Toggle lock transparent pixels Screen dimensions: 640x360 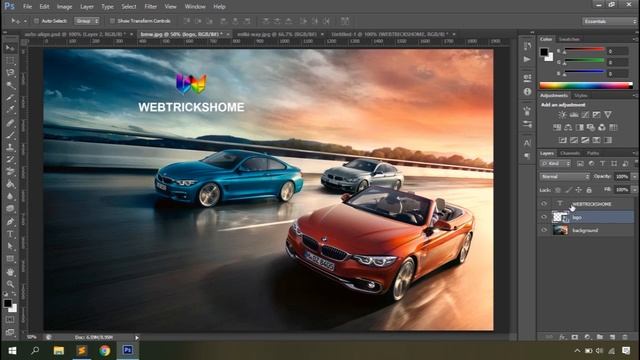point(558,190)
